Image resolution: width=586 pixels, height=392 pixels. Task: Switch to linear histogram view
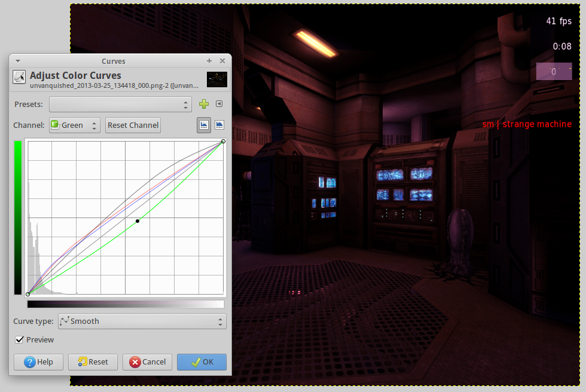pos(204,125)
